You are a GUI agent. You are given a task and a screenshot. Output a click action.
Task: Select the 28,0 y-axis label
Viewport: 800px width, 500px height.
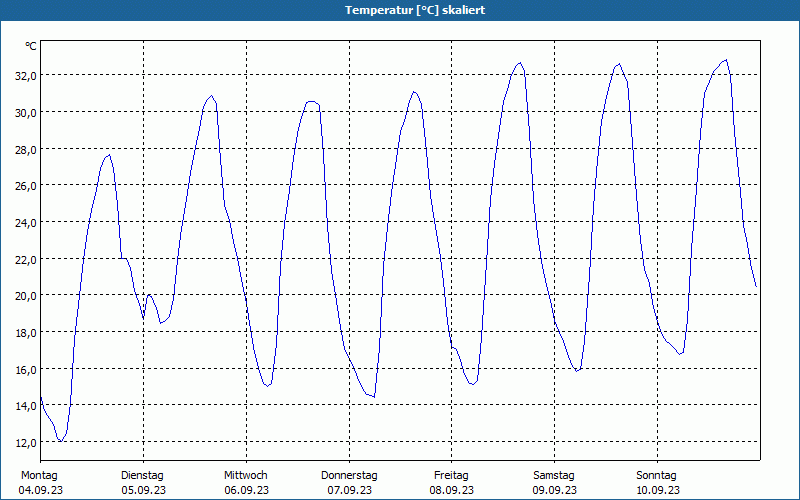(25, 149)
